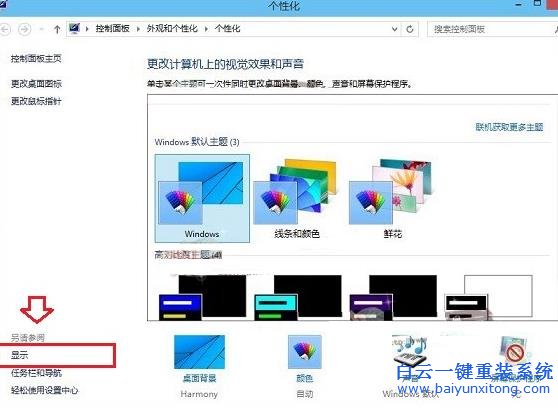Select the high contrast theme with cyan window
The width and height of the screenshot is (558, 414).
298,297
